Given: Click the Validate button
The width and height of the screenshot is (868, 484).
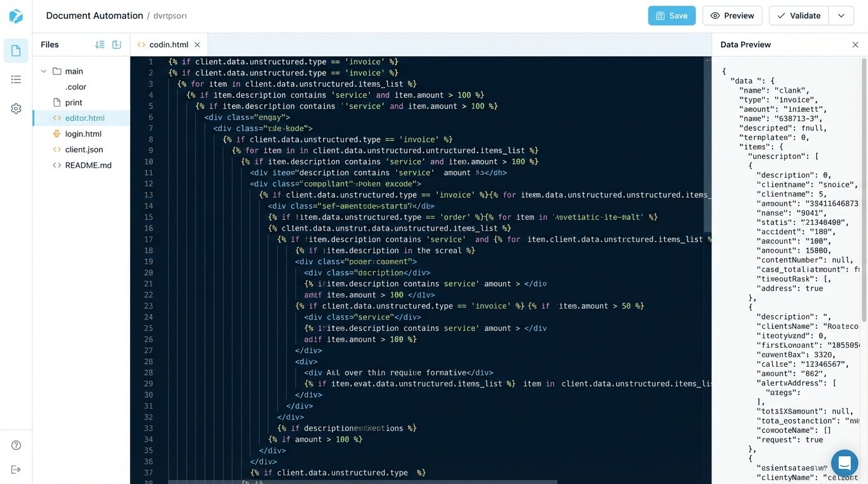Looking at the screenshot, I should click(799, 16).
